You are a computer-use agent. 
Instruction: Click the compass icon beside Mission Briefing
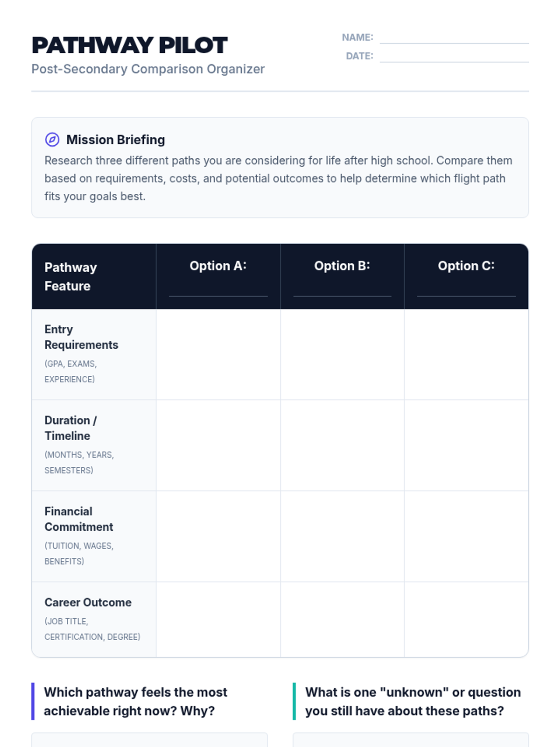click(52, 140)
